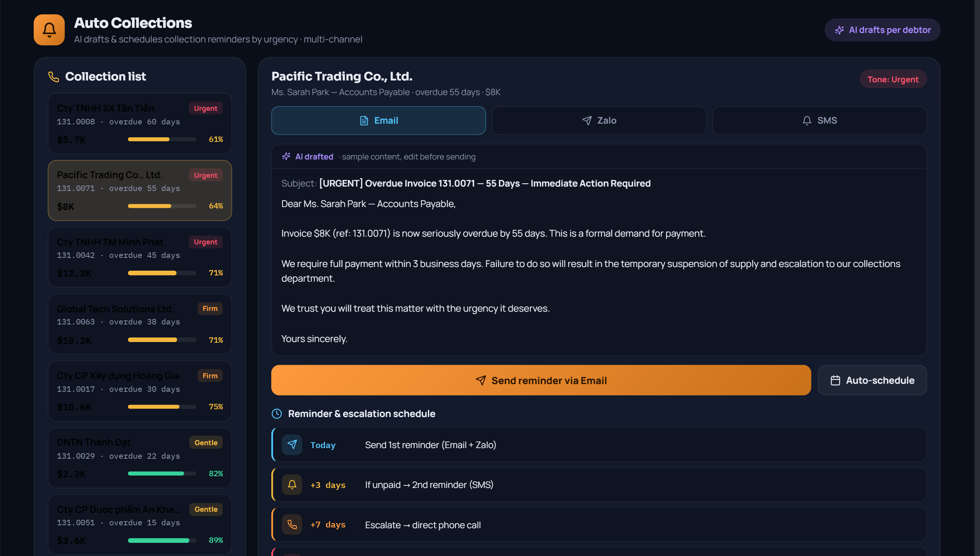Click the green 82% progress bar for Thành Đạt
This screenshot has width=980, height=556.
coord(162,474)
